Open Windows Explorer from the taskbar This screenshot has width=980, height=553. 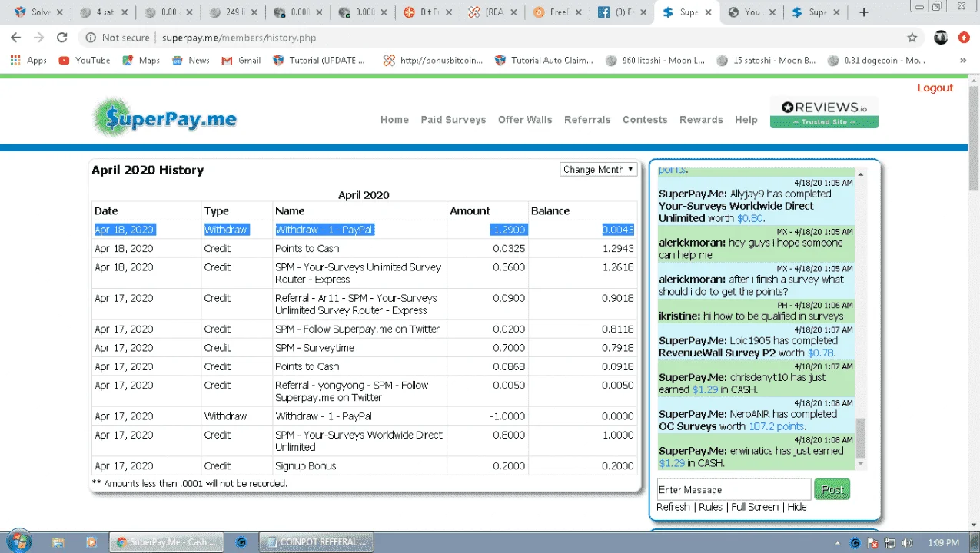pyautogui.click(x=58, y=541)
